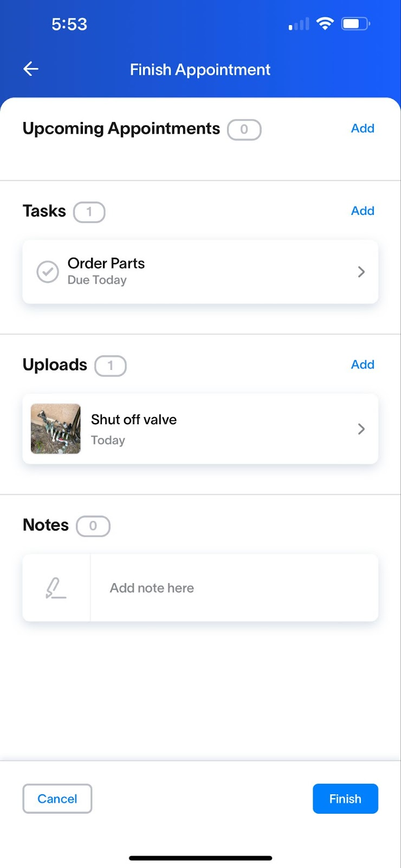Tap the Uploads count badge
The width and height of the screenshot is (401, 868).
tap(111, 366)
